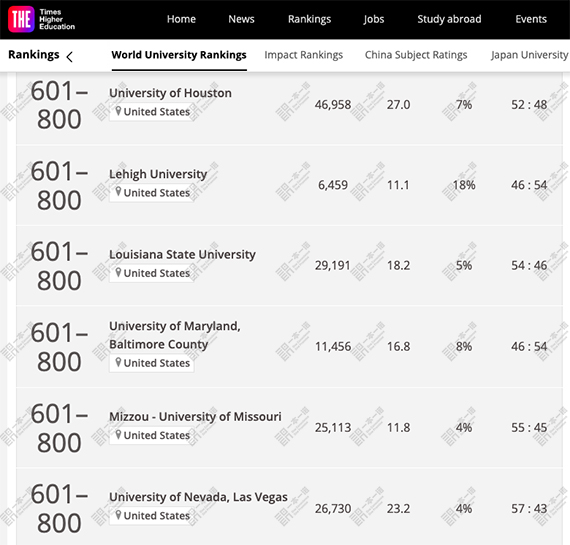Click the location pin under Louisiana State University
The height and width of the screenshot is (545, 570).
(x=118, y=272)
